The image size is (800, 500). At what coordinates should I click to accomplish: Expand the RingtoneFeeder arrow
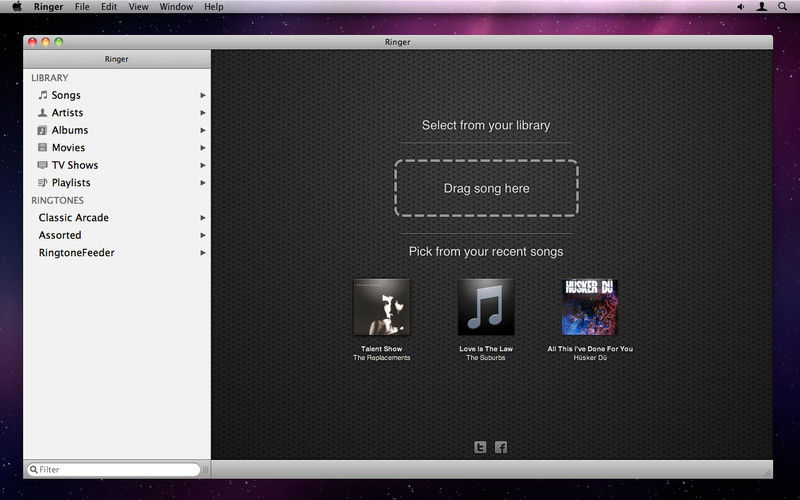click(x=203, y=253)
